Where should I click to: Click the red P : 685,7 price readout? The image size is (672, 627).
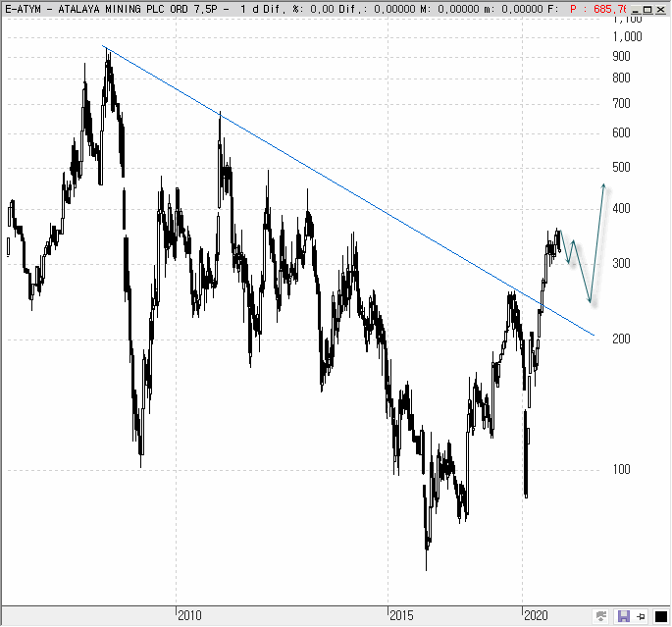(x=597, y=9)
